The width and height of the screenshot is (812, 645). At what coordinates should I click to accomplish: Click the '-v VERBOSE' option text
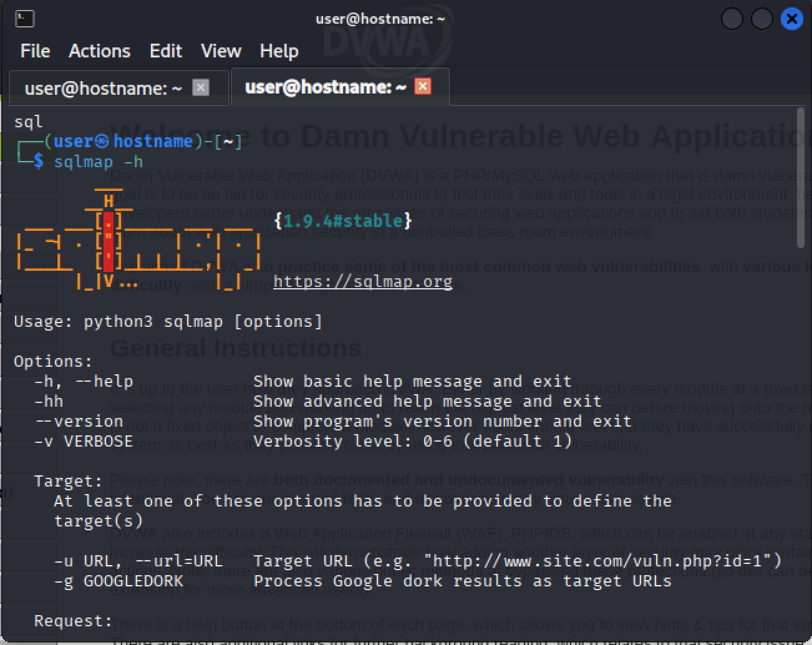[x=84, y=441]
